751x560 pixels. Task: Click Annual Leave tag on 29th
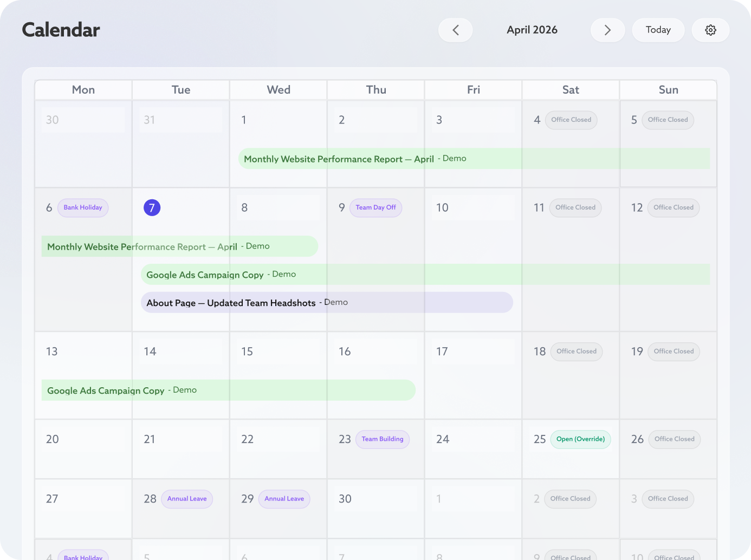point(284,499)
